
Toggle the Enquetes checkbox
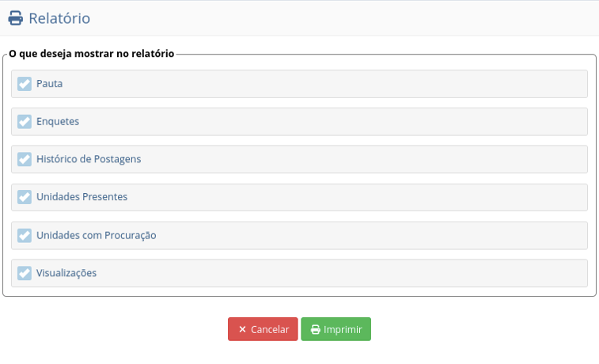(x=25, y=122)
